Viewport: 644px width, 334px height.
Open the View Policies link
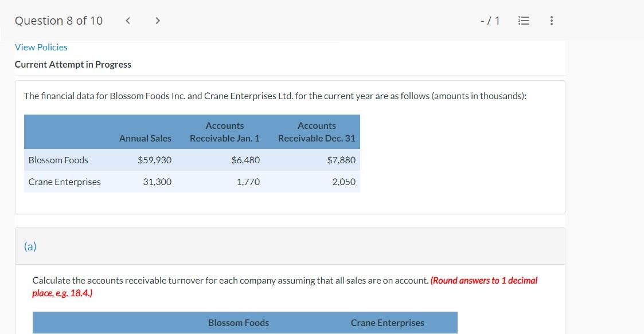click(41, 47)
